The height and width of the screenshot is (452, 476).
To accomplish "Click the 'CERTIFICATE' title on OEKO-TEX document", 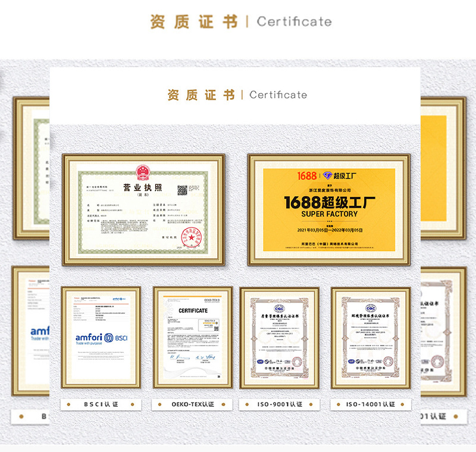I will (x=193, y=310).
